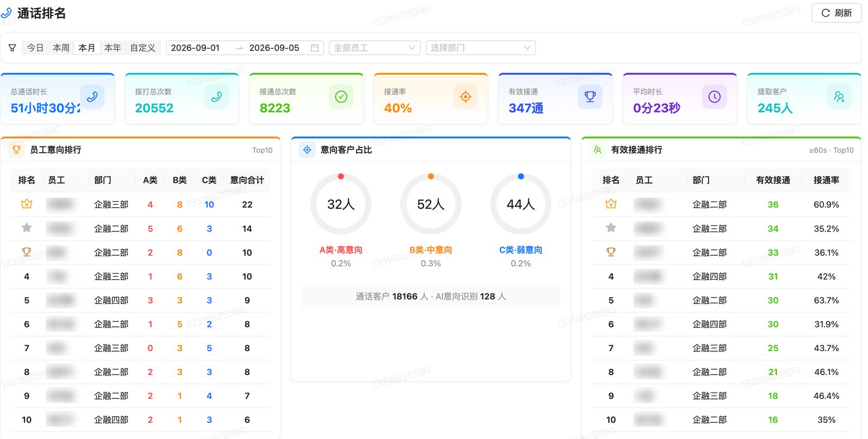The image size is (868, 439).
Task: Open the calendar icon in date range
Action: pyautogui.click(x=315, y=48)
